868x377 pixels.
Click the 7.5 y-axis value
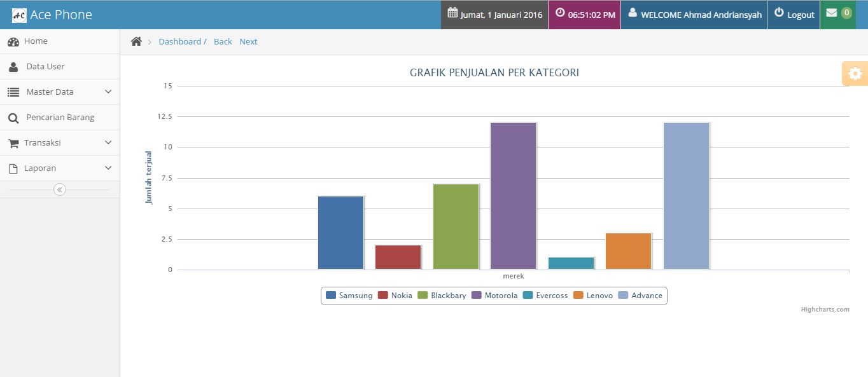tap(165, 178)
